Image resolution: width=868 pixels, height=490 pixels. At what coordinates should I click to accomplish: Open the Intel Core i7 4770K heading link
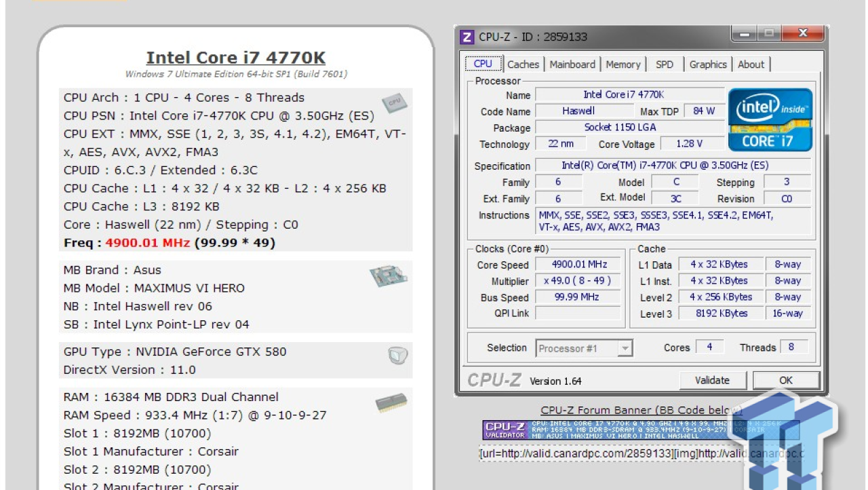tap(235, 58)
